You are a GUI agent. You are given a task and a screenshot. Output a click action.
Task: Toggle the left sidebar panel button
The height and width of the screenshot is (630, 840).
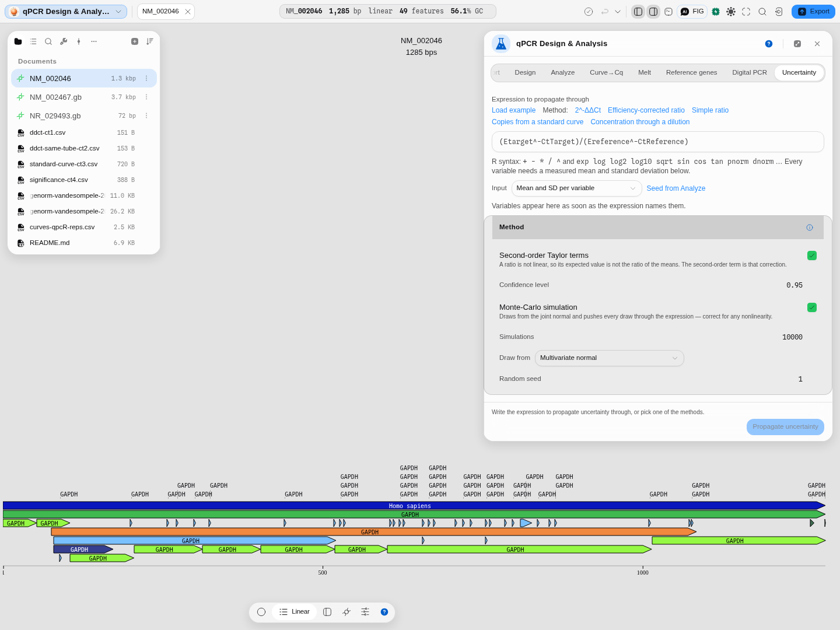pyautogui.click(x=638, y=12)
